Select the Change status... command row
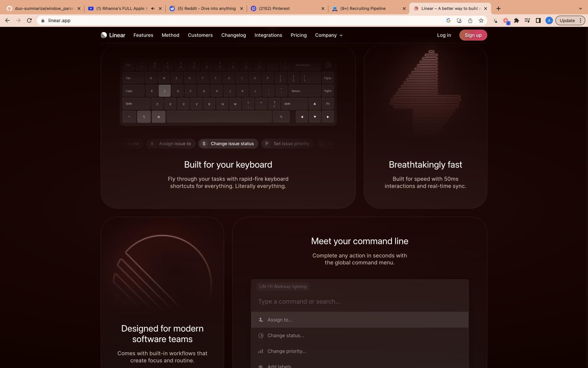The height and width of the screenshot is (368, 588). [x=360, y=336]
